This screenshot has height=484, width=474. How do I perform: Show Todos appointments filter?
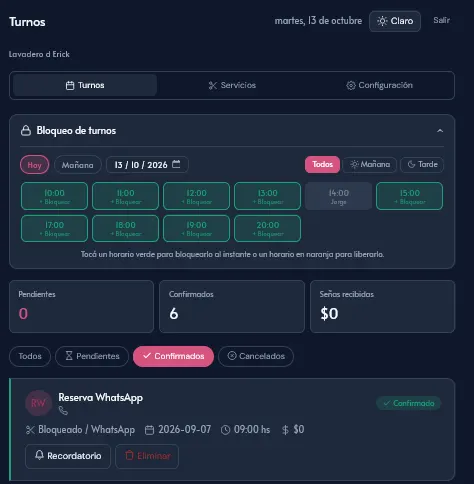click(x=30, y=356)
